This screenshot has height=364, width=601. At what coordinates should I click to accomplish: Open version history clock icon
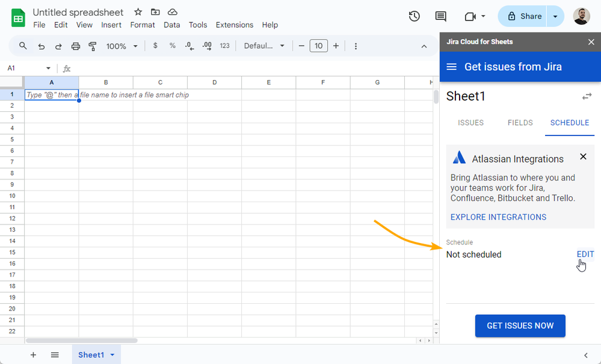pos(415,16)
